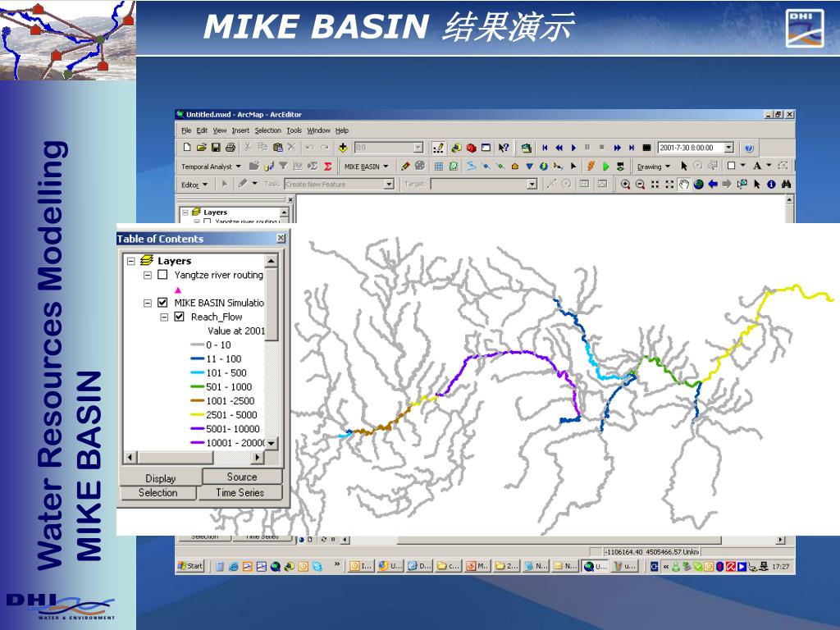Open the time step date dropdown
840x630 pixels.
pyautogui.click(x=728, y=148)
